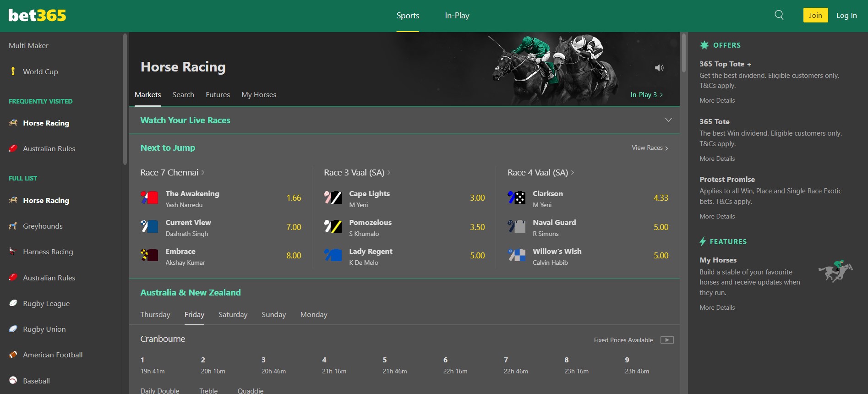
Task: Click the Clarkson jockey silk icon
Action: (x=516, y=198)
